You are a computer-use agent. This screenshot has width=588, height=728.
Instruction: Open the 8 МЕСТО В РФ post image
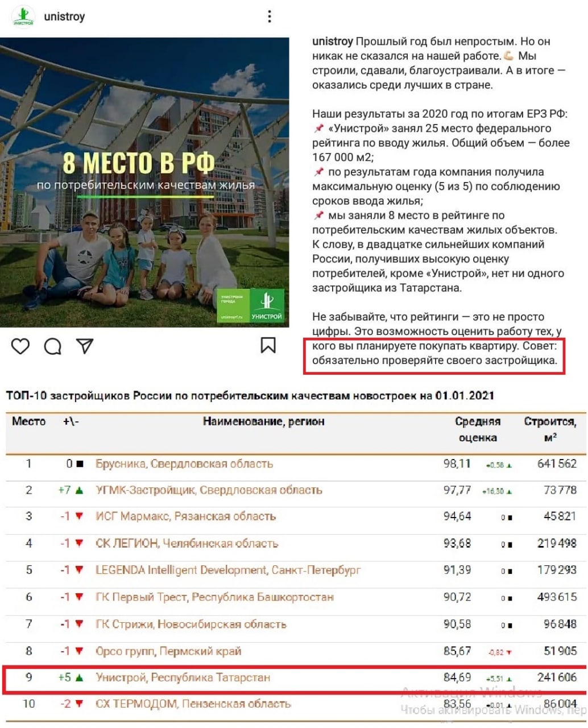[144, 183]
